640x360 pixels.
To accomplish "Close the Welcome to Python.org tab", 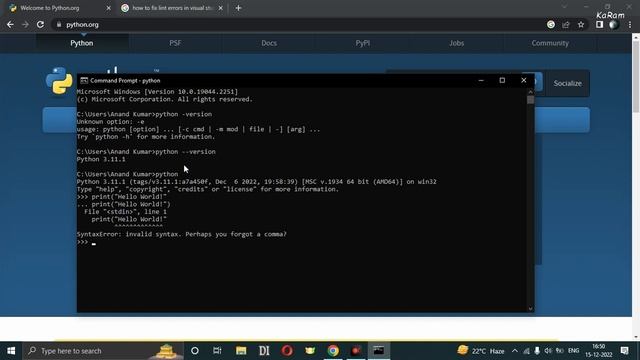I will 108,8.
